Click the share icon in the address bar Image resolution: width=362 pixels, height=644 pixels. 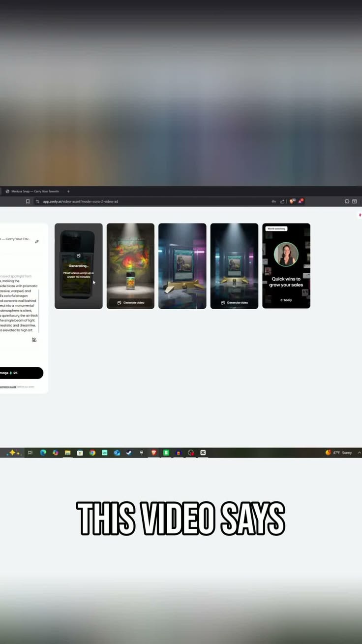[282, 201]
